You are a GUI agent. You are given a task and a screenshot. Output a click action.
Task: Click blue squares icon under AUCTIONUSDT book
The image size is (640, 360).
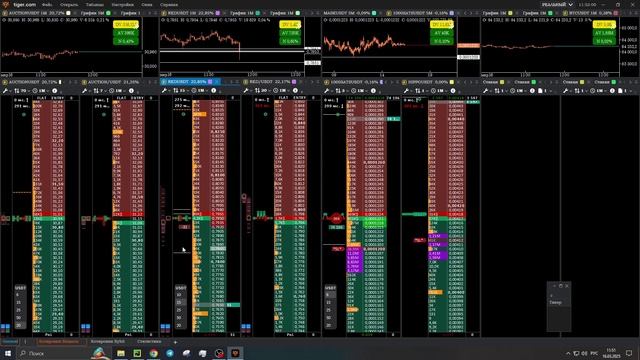click(x=5, y=327)
